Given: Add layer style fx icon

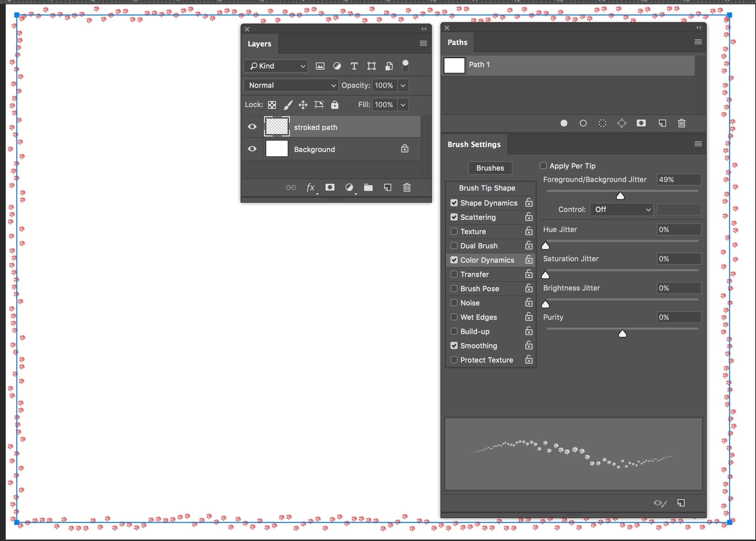Looking at the screenshot, I should (x=310, y=187).
